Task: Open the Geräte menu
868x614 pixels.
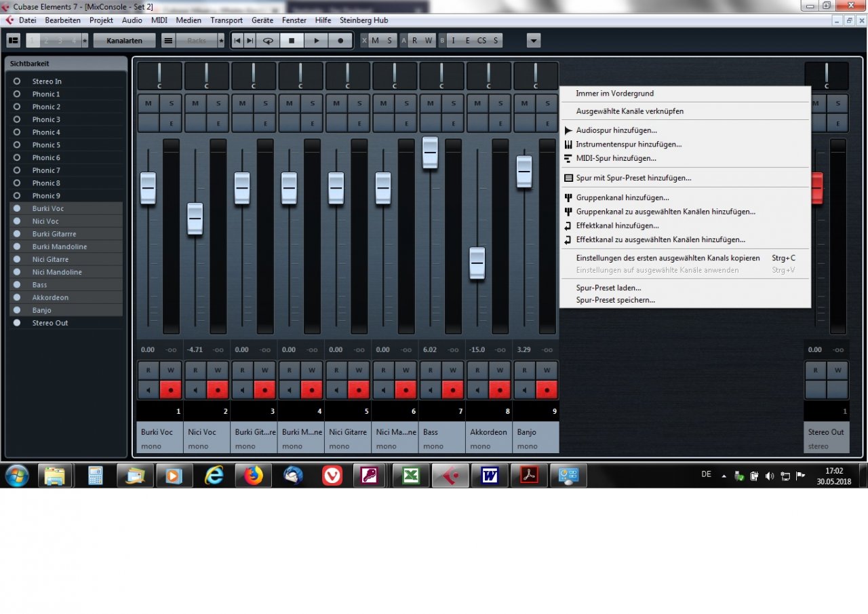Action: tap(262, 20)
